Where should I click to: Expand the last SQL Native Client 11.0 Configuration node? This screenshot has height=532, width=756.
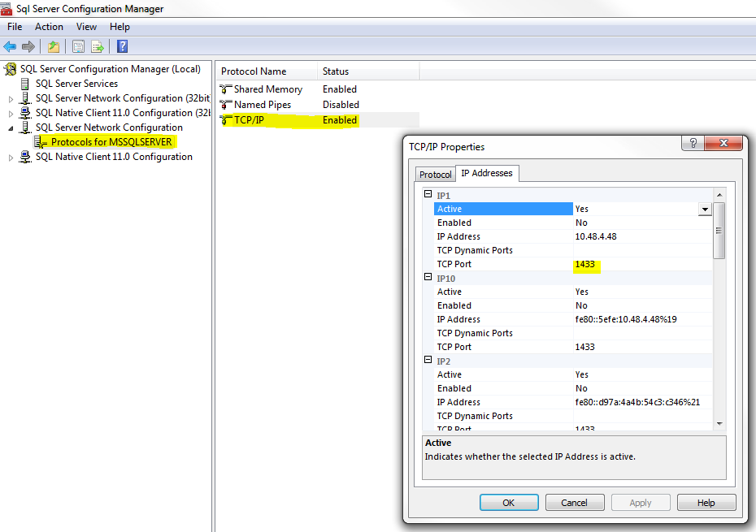[11, 158]
